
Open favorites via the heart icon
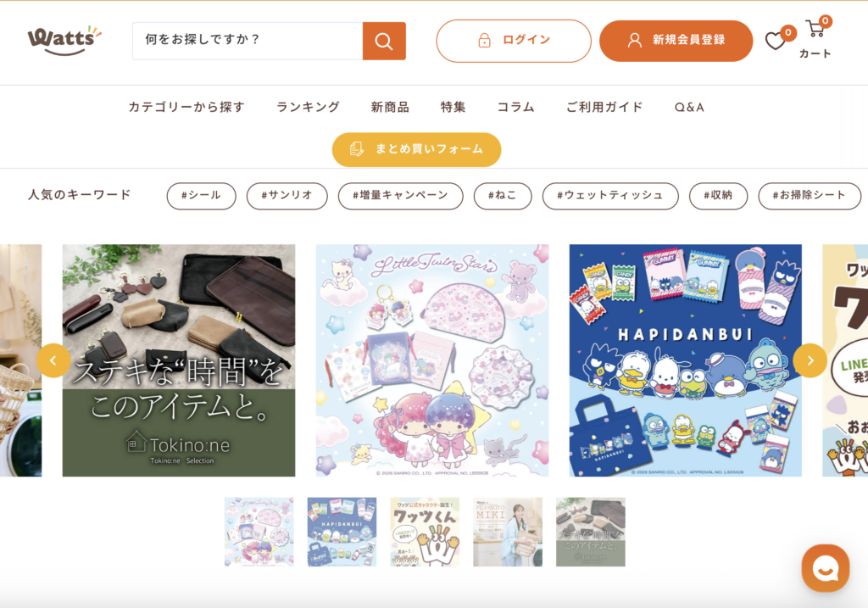point(776,41)
